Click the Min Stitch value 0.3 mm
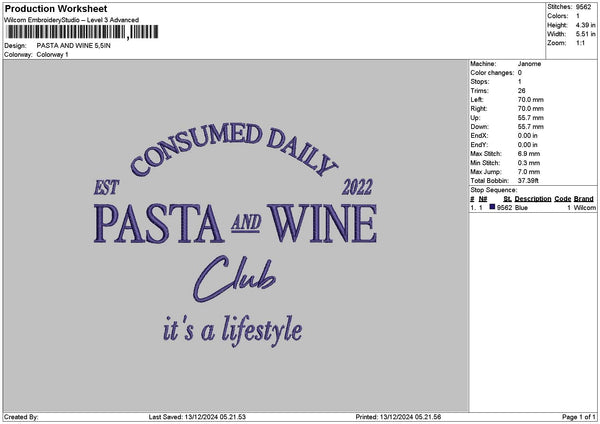Screen dimensions: 600x424 pos(528,163)
